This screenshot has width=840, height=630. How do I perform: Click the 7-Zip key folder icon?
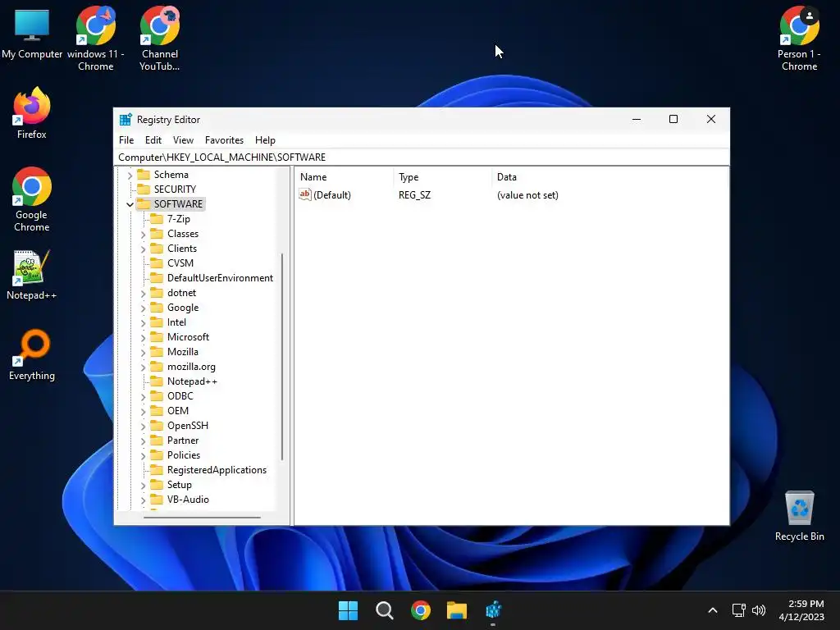click(157, 218)
